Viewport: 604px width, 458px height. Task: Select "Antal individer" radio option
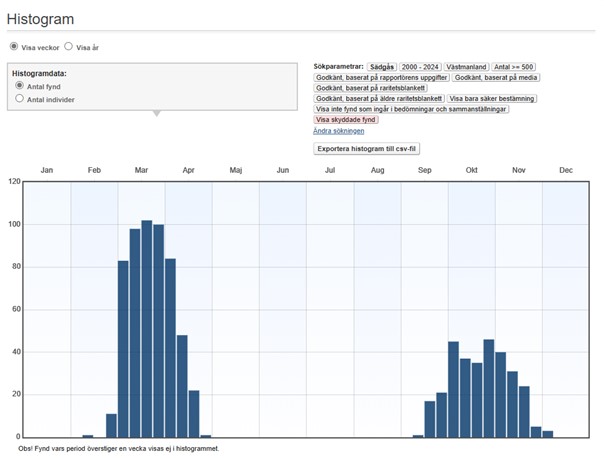tap(20, 100)
